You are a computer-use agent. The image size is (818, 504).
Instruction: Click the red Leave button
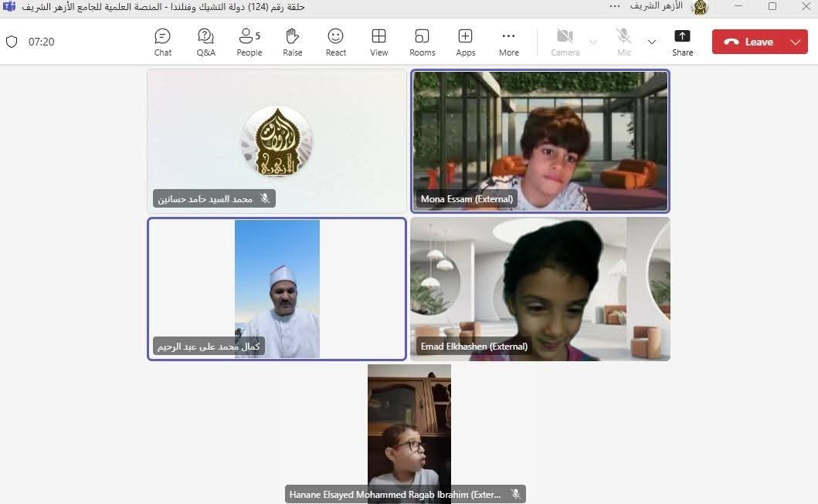(749, 42)
